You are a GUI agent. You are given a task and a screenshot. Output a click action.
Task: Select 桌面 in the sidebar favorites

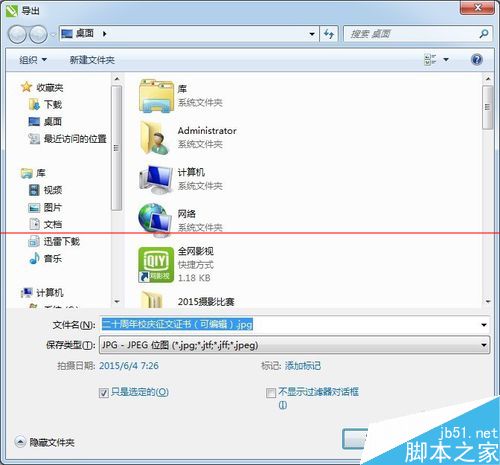pyautogui.click(x=53, y=122)
